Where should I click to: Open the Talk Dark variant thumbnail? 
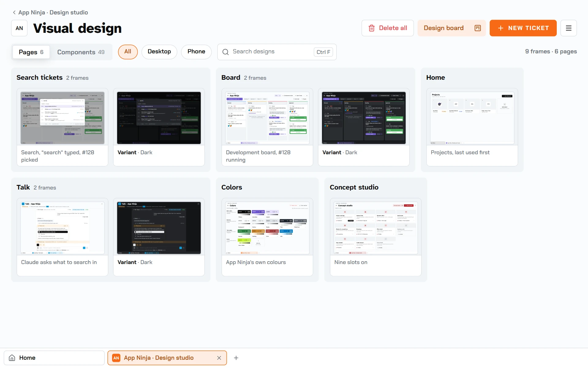click(x=159, y=228)
